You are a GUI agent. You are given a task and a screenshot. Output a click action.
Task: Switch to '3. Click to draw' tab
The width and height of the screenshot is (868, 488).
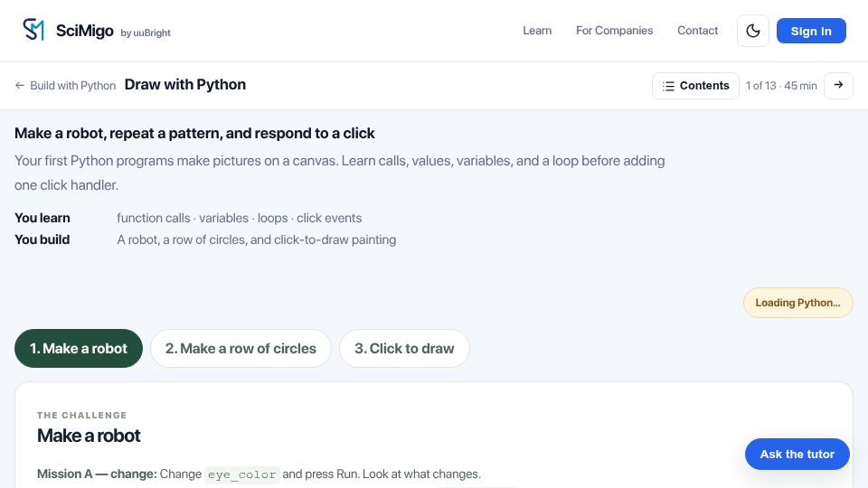pos(404,349)
